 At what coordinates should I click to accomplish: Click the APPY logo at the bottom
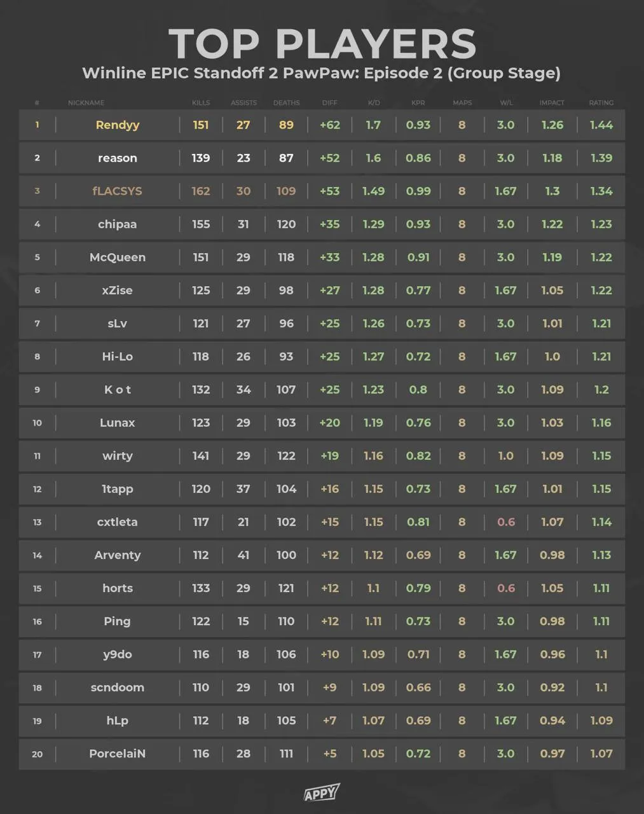tap(322, 792)
